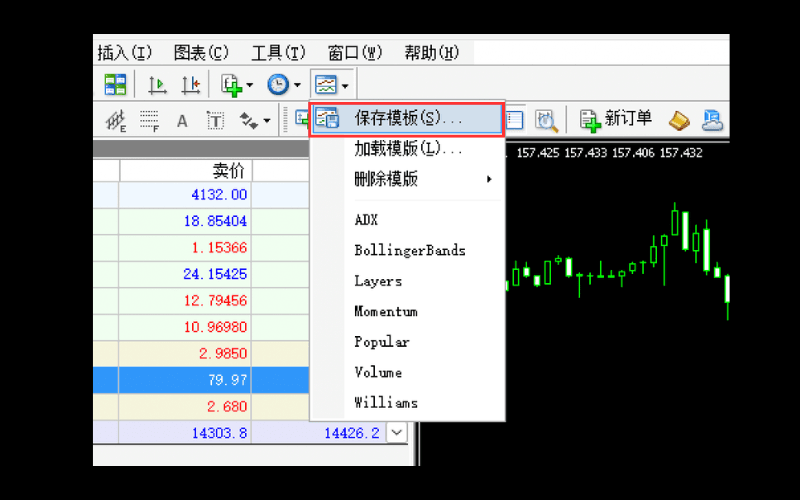800x500 pixels.
Task: Select the Fibonacci retracement tool
Action: click(x=149, y=121)
